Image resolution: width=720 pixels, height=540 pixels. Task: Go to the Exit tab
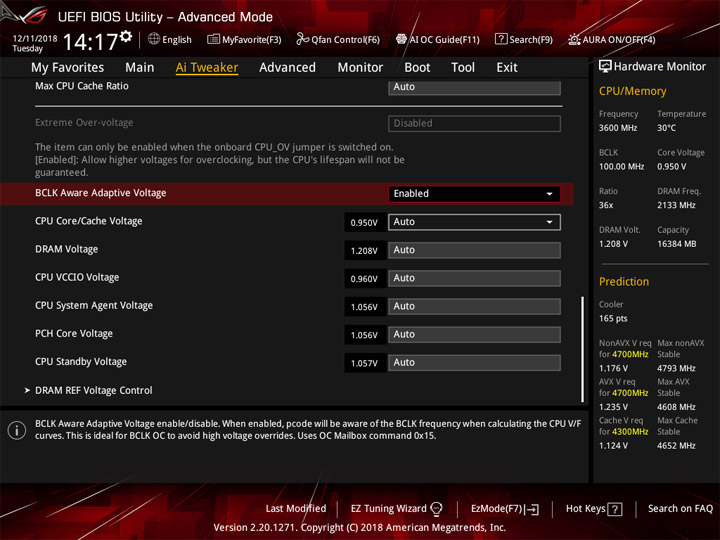click(507, 68)
